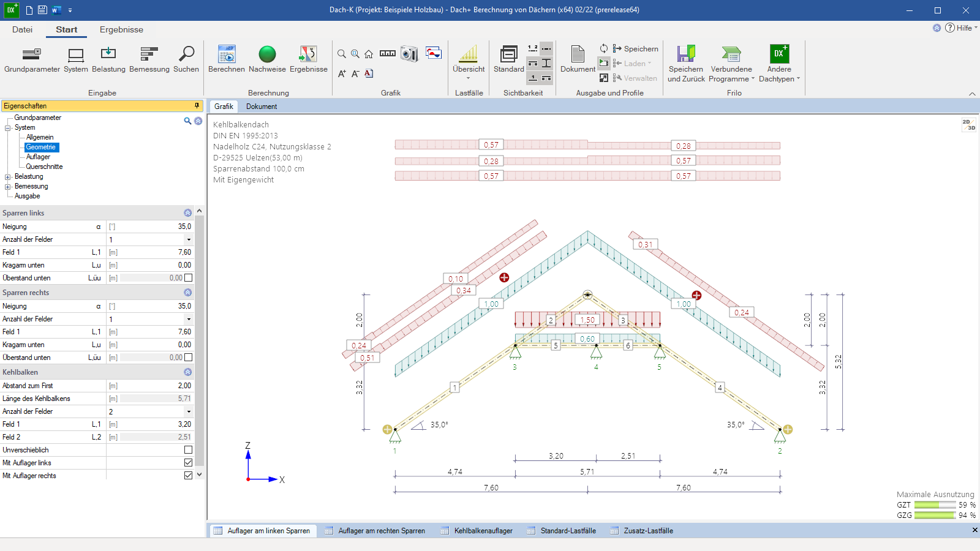This screenshot has height=551, width=980.
Task: Expand the Belastung tree node
Action: [8, 177]
